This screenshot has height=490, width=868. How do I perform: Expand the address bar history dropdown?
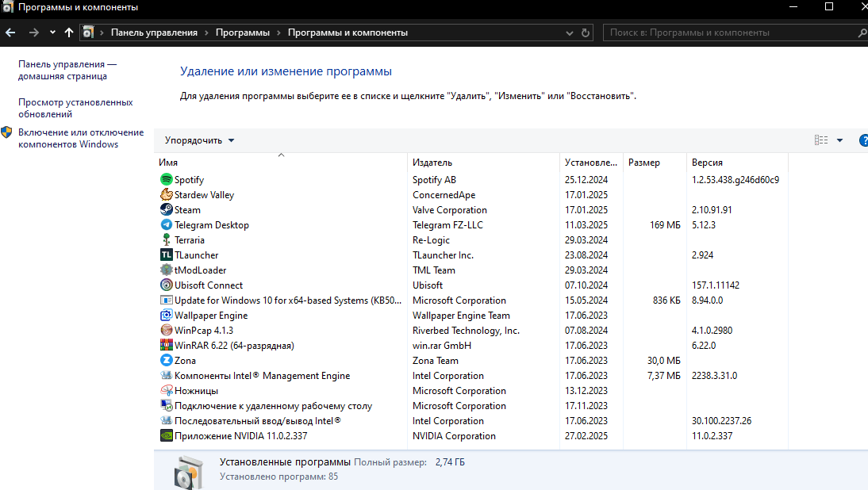coord(569,33)
